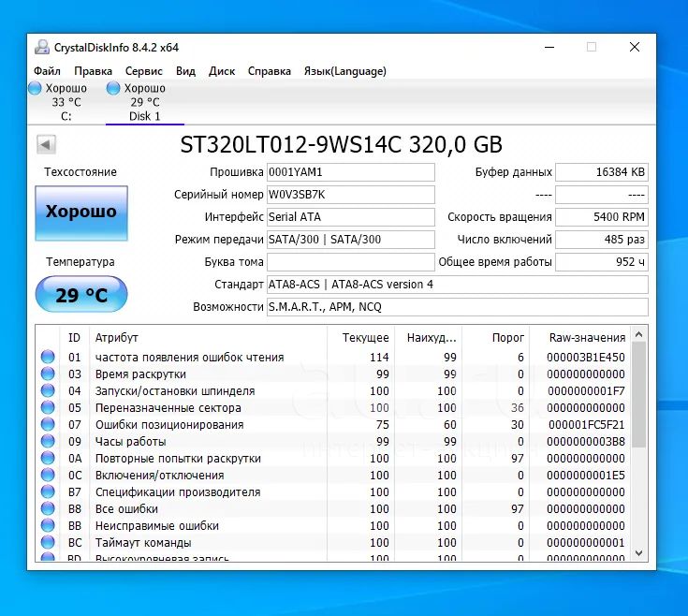
Task: Click status orb of Включения/отключения row
Action: click(x=48, y=475)
